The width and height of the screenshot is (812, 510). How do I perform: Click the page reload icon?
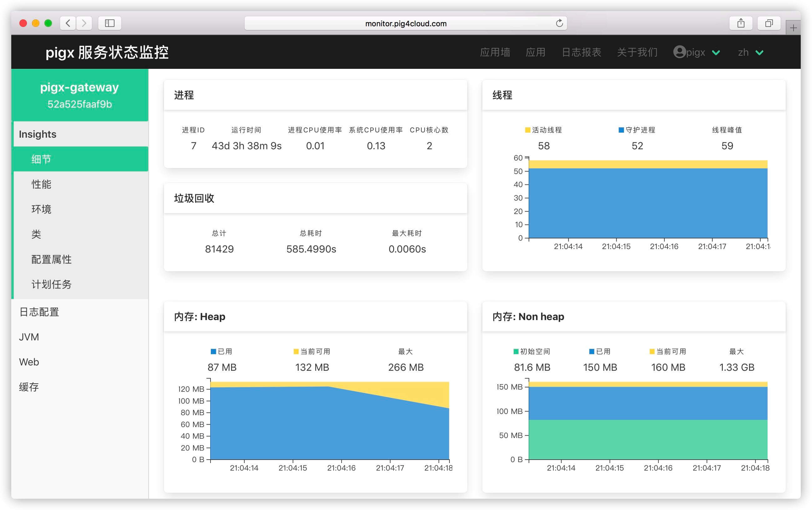click(x=559, y=23)
